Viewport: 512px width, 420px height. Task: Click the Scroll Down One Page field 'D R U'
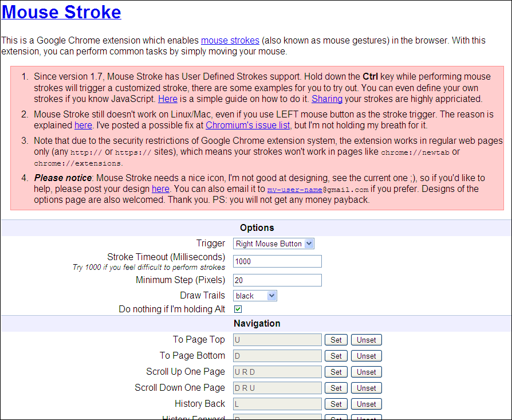coord(277,388)
